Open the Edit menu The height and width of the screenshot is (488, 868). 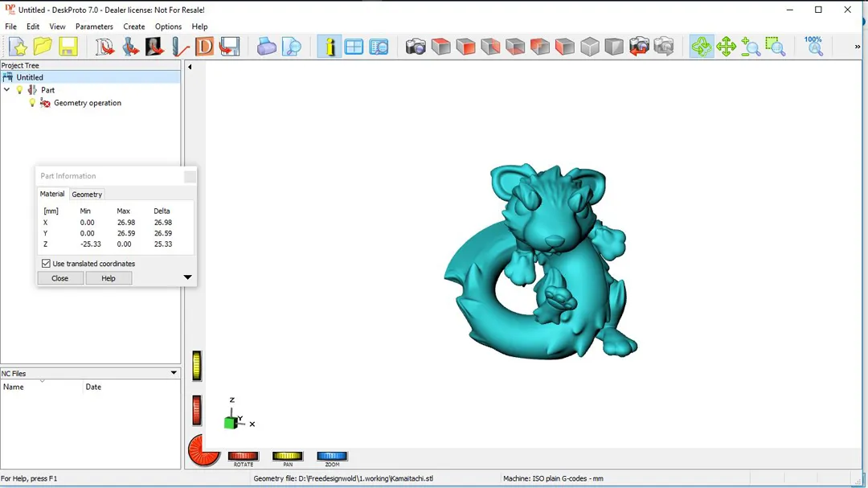[x=33, y=27]
